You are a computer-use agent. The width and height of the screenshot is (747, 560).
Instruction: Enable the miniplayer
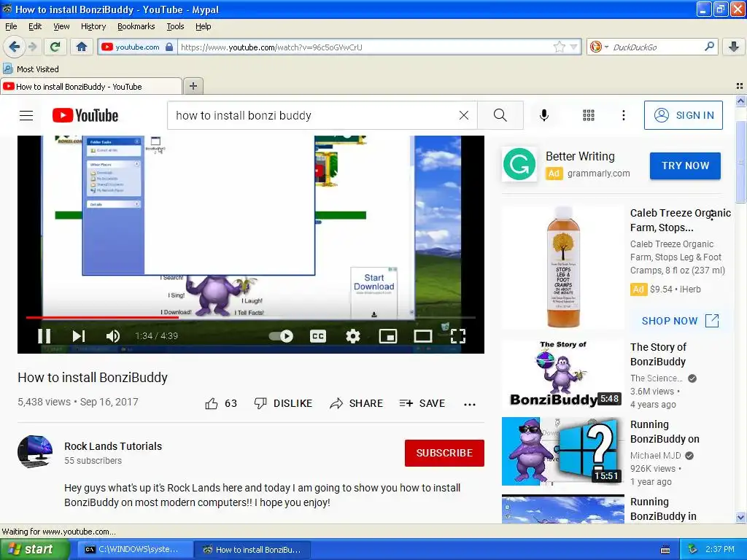point(388,336)
